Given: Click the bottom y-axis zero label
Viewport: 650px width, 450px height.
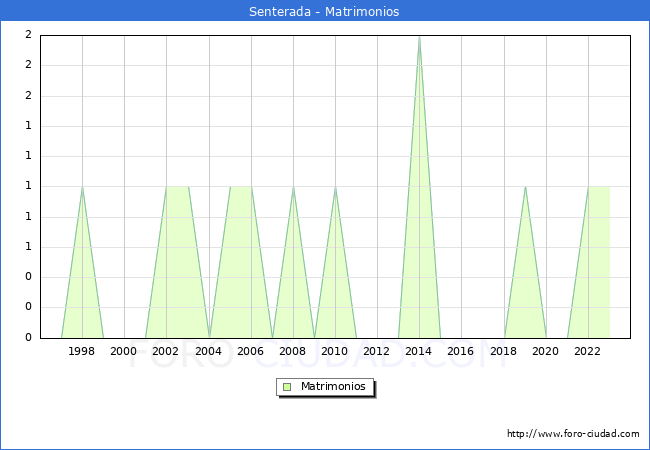Looking at the screenshot, I should (x=28, y=338).
